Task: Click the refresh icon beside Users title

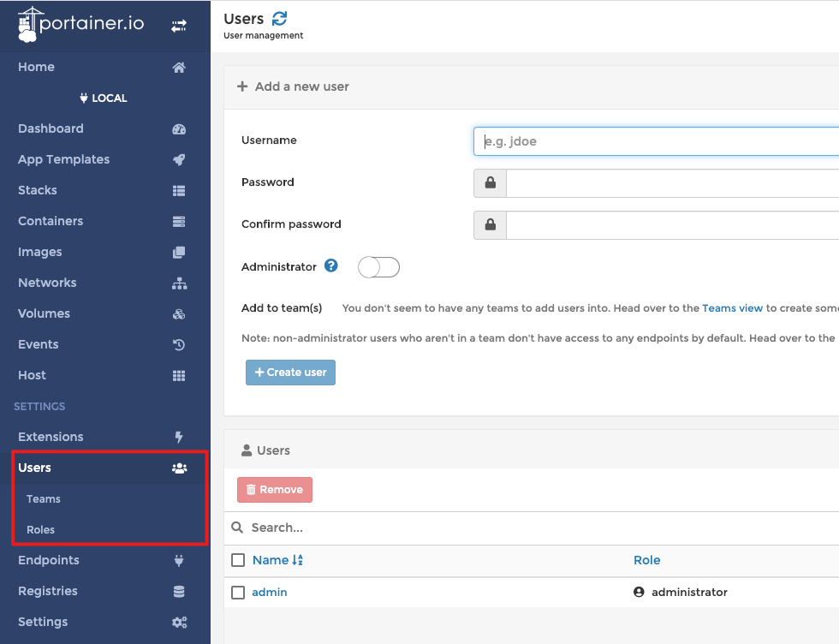Action: [x=279, y=18]
